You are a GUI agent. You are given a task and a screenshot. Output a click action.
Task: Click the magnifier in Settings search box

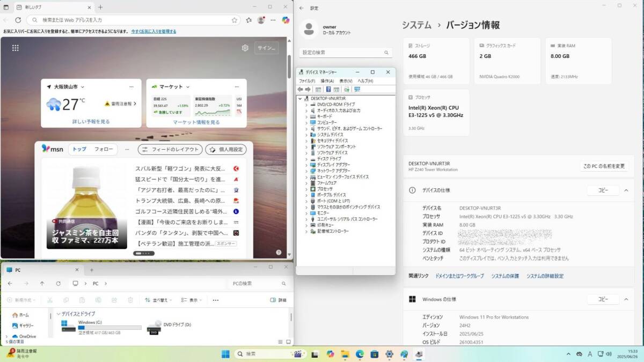tap(386, 53)
